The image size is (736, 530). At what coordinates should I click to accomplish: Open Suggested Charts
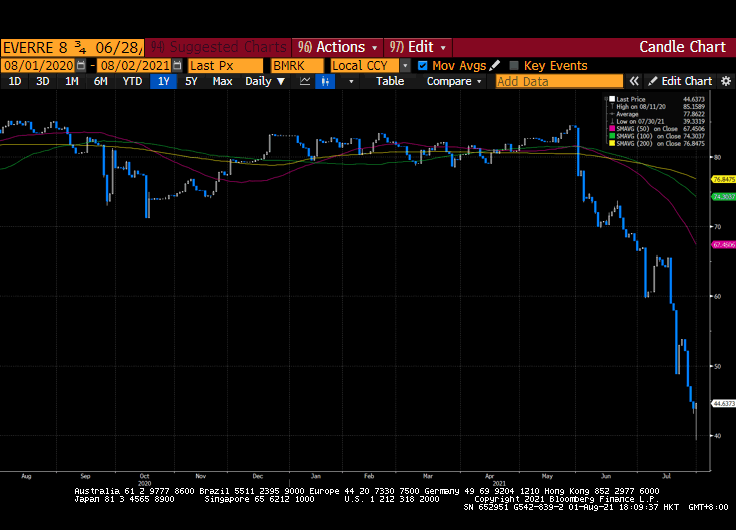pos(218,47)
